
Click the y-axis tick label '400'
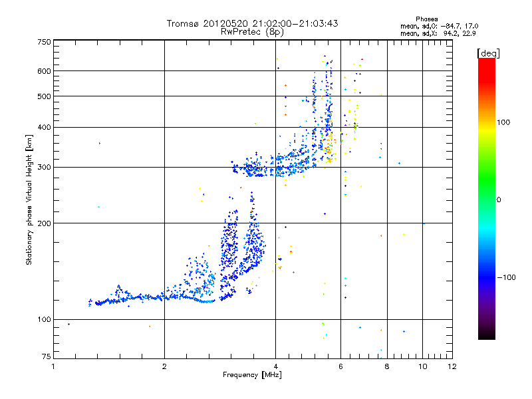(x=44, y=127)
